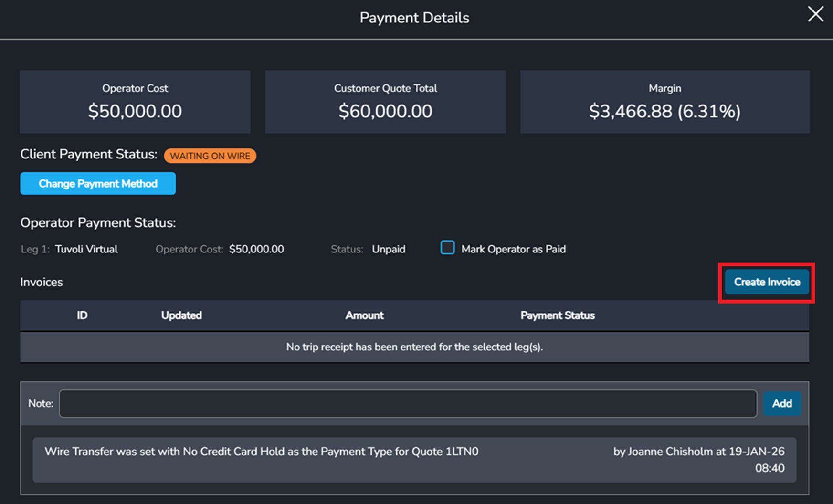
Task: Click the Amount column header
Action: pos(364,315)
